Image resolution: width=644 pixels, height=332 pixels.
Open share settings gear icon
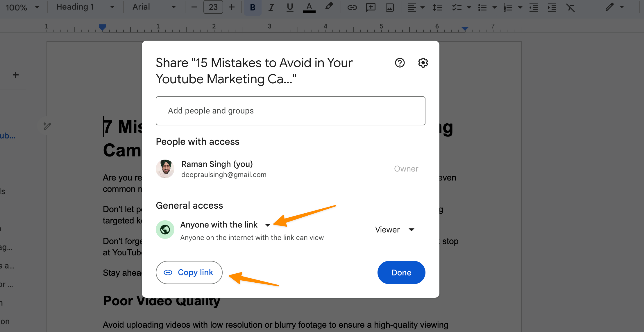423,63
